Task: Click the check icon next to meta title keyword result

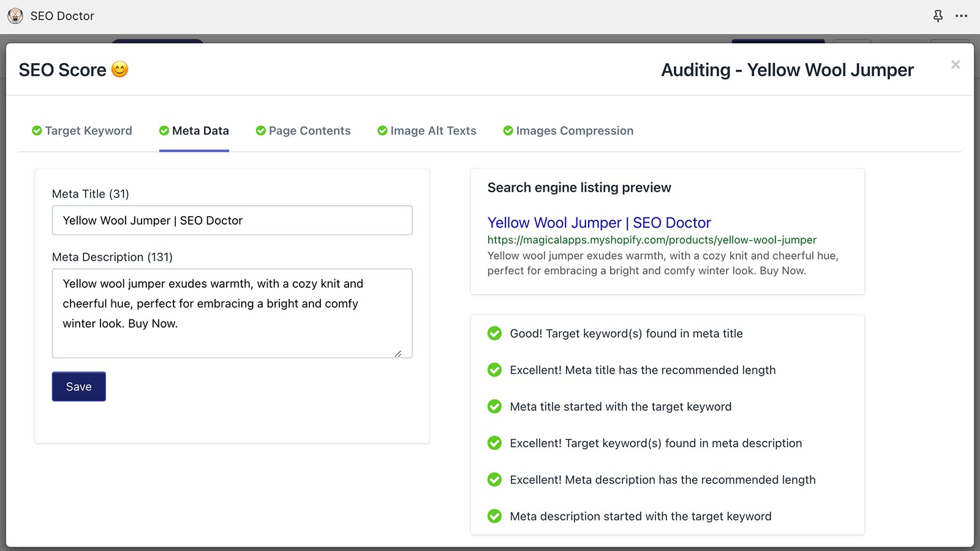Action: 494,334
